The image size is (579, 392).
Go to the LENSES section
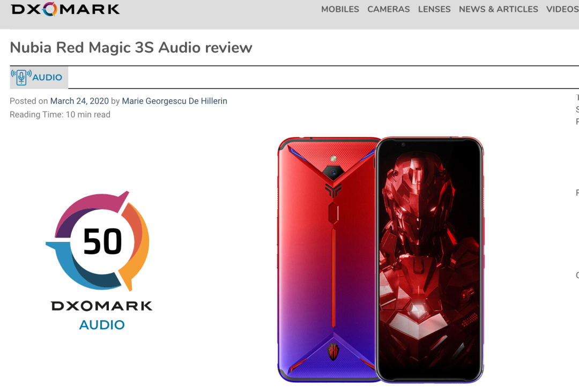(434, 9)
